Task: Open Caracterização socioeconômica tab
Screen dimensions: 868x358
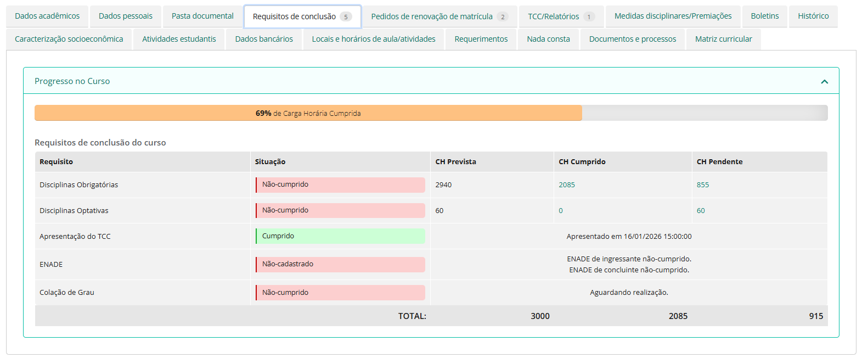Action: (x=69, y=39)
